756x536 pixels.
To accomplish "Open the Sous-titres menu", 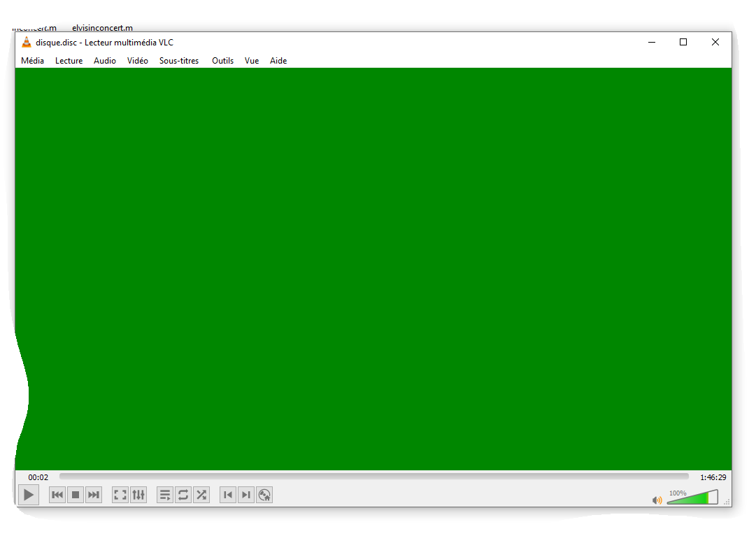I will [179, 61].
